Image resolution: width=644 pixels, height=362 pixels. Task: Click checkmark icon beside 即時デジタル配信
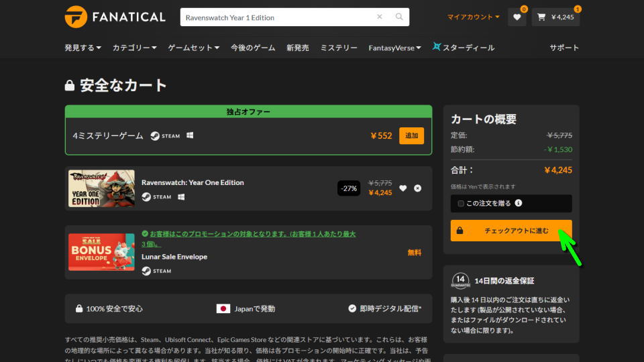tap(352, 308)
